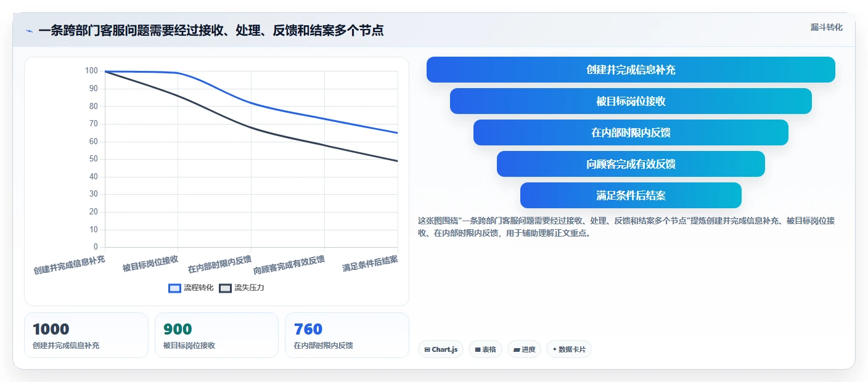Click the star icon inside 数据卡片 chip
Image resolution: width=868 pixels, height=382 pixels.
point(555,349)
